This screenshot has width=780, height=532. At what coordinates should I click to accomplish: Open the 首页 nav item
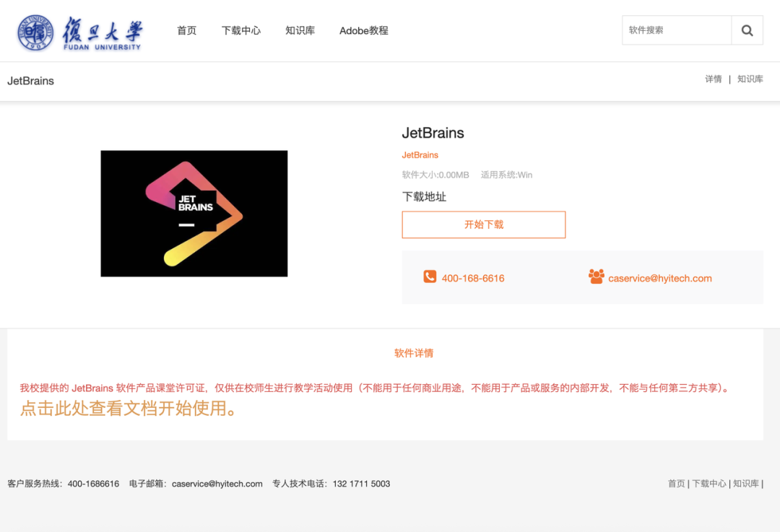click(186, 31)
